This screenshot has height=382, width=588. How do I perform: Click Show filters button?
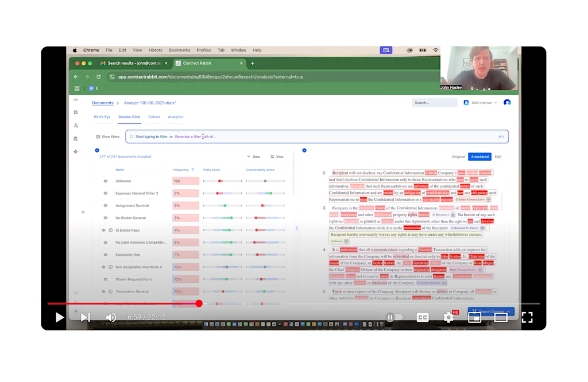[107, 137]
